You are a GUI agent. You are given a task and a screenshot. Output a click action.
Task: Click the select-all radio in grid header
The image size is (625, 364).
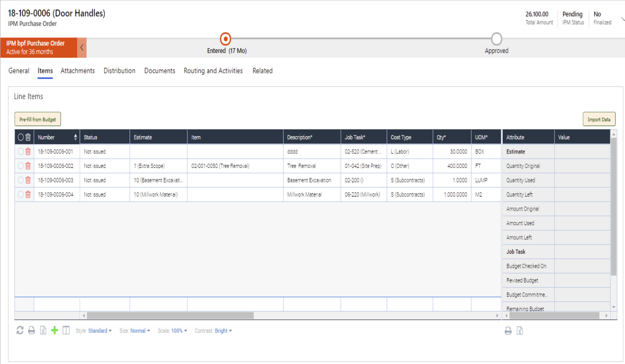click(x=20, y=137)
